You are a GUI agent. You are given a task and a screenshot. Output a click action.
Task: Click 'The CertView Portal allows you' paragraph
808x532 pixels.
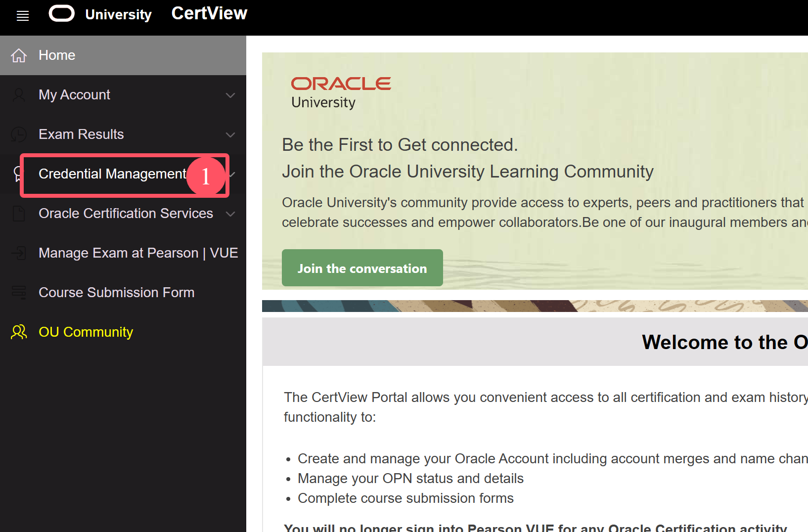[x=546, y=407]
